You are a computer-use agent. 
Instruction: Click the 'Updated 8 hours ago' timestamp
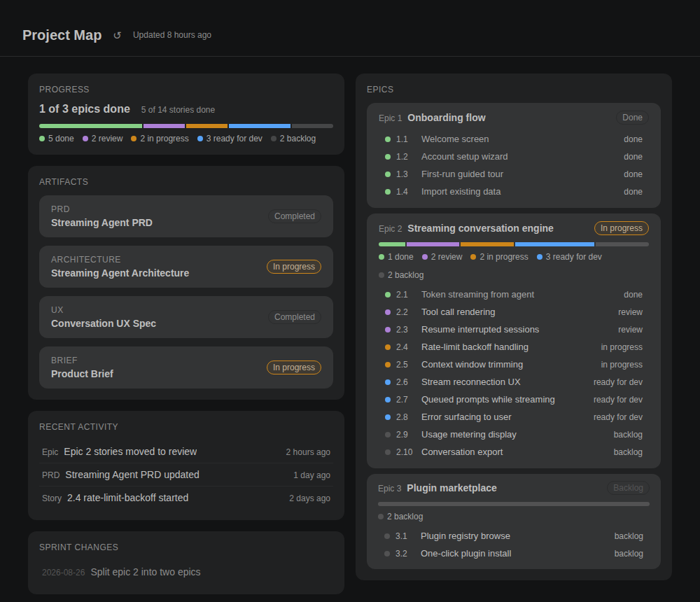(172, 35)
